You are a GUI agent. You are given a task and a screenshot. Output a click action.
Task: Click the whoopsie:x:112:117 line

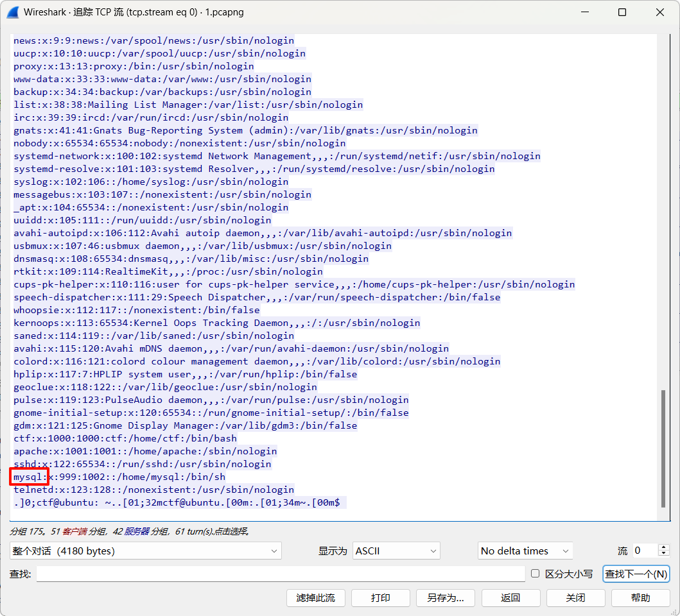[x=137, y=310]
